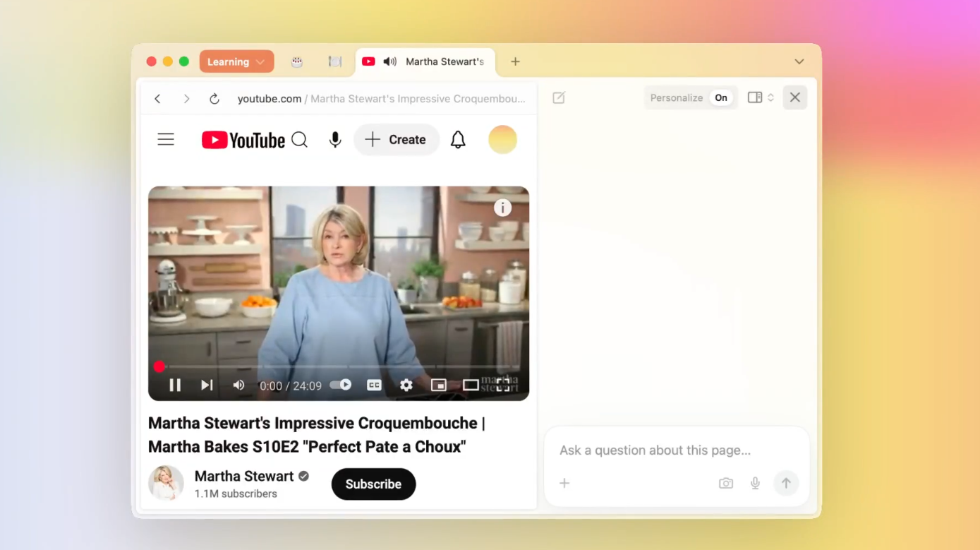The width and height of the screenshot is (980, 550).
Task: Add an attachment with the plus icon
Action: click(x=564, y=483)
